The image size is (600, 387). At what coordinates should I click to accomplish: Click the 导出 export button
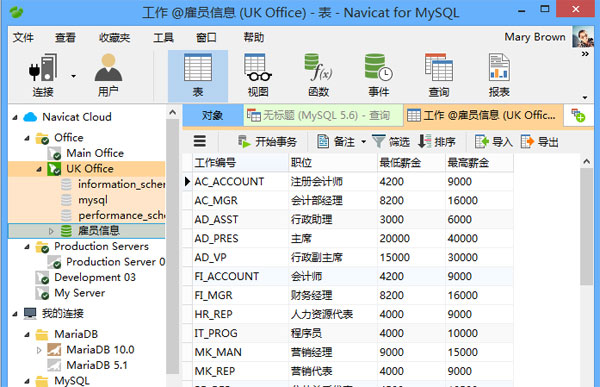pos(540,142)
